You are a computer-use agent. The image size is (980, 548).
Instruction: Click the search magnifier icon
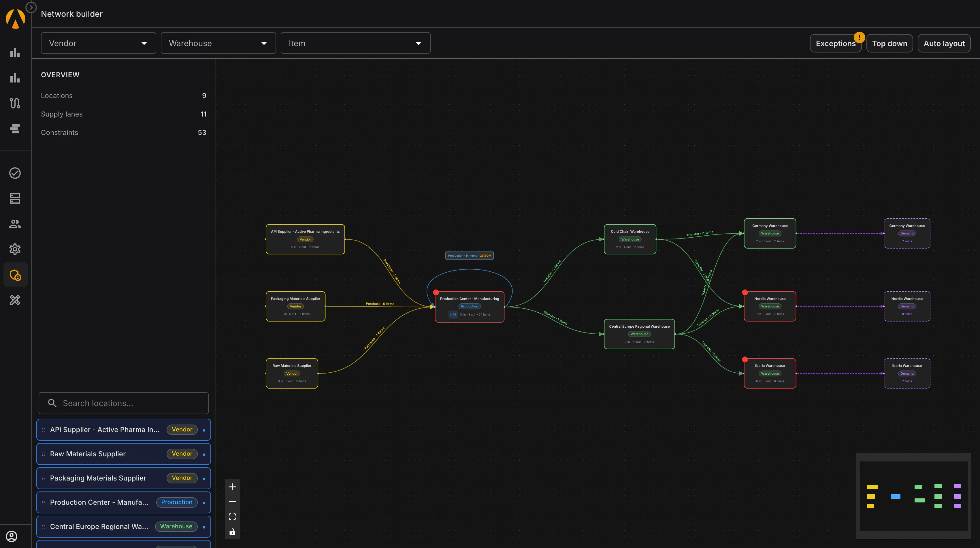tap(52, 403)
